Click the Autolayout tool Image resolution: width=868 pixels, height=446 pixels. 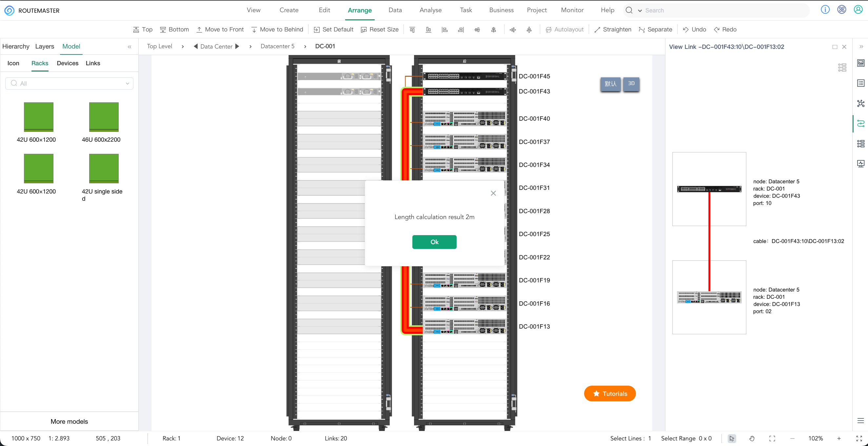click(x=564, y=29)
